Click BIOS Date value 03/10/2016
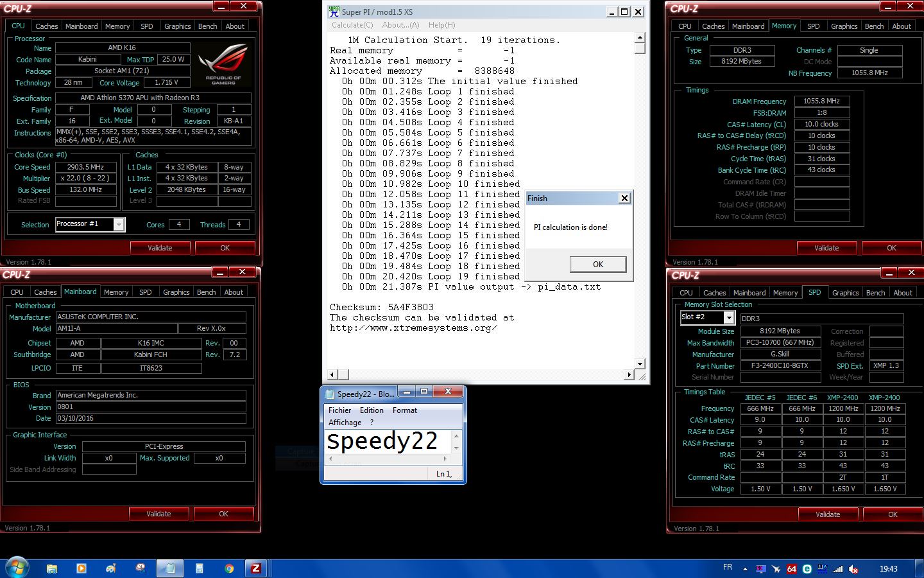Screen dimensions: 924x578 tap(151, 418)
